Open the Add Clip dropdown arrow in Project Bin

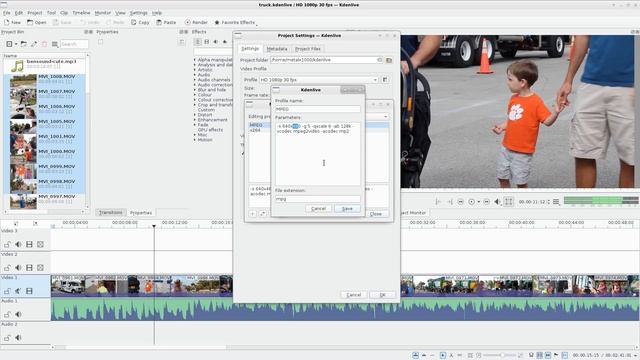click(16, 44)
